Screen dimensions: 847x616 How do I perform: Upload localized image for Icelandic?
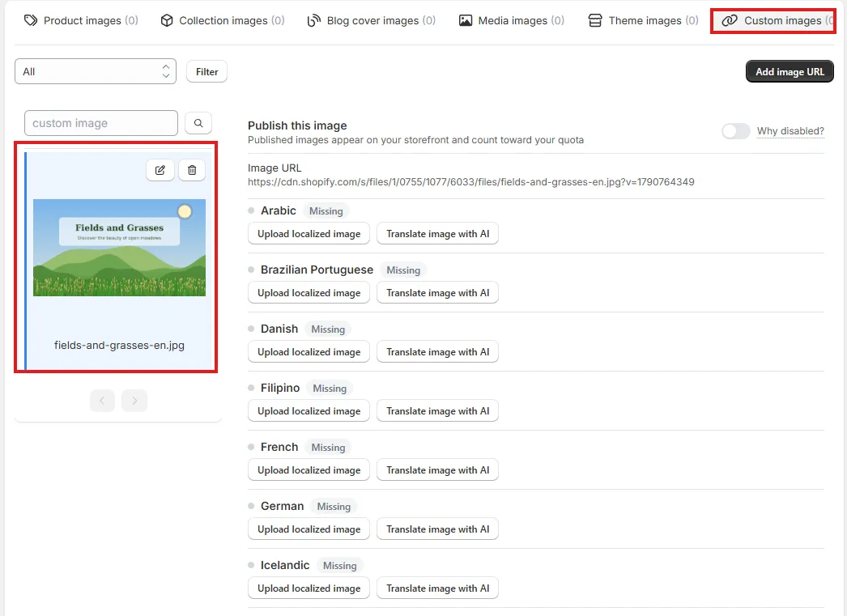[309, 588]
